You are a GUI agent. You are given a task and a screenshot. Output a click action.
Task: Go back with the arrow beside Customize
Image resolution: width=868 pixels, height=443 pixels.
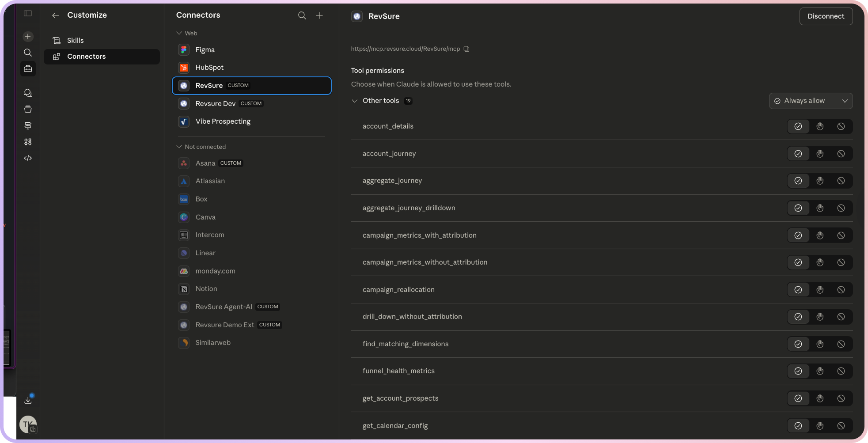click(x=55, y=15)
